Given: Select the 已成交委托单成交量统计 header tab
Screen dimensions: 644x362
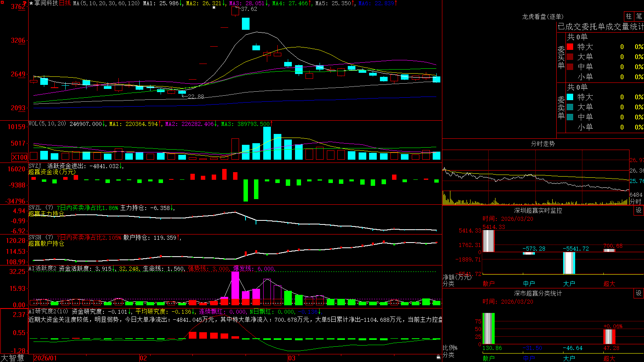Looking at the screenshot, I should (x=601, y=27).
